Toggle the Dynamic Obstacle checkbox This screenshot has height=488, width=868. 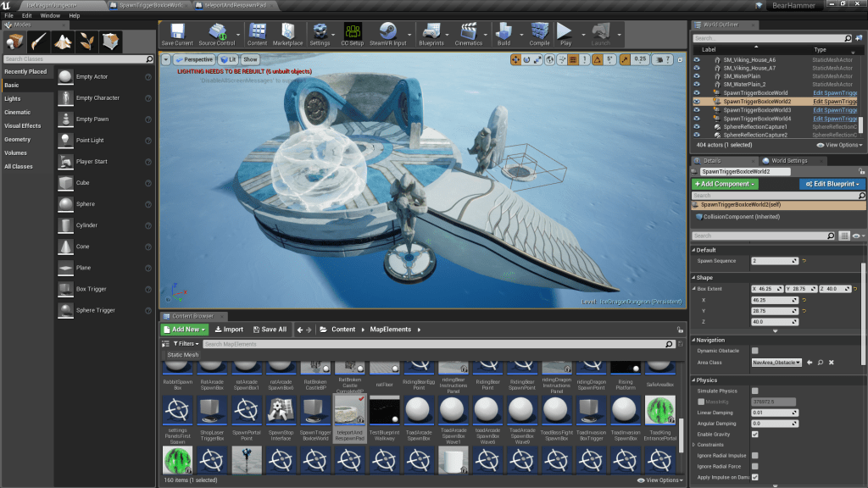[754, 351]
